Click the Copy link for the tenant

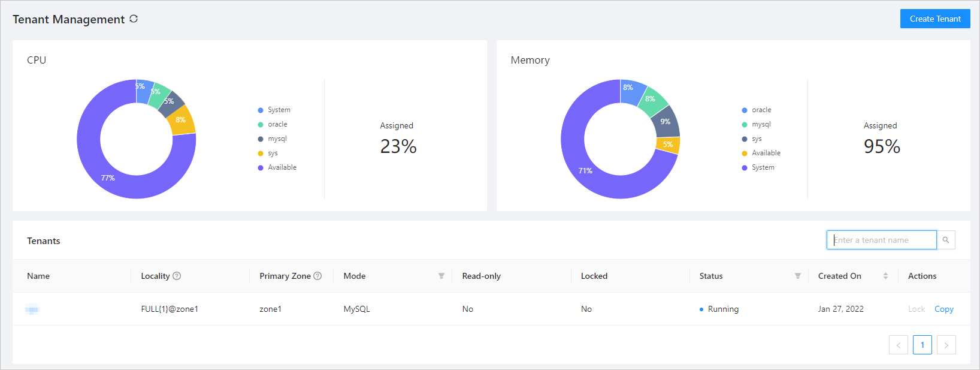pyautogui.click(x=944, y=309)
